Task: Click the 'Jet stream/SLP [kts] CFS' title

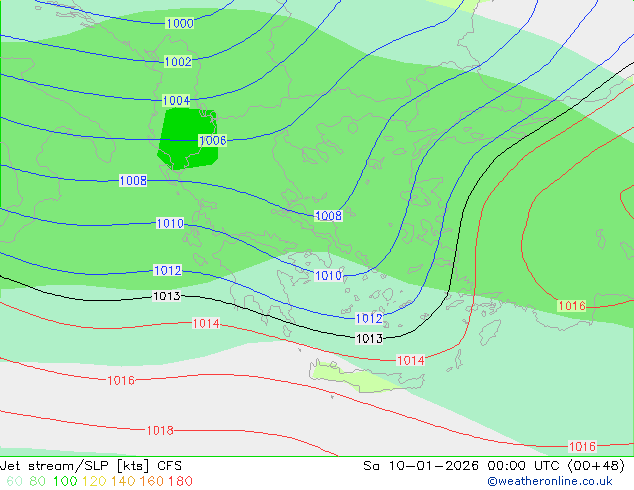Action: coord(91,466)
